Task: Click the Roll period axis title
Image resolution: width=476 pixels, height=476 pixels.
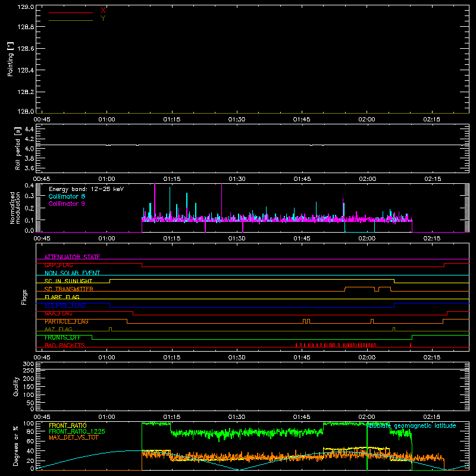Action: click(x=18, y=148)
